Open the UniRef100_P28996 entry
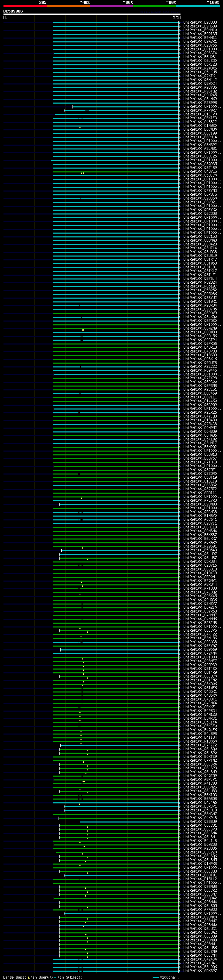 (x=200, y=103)
